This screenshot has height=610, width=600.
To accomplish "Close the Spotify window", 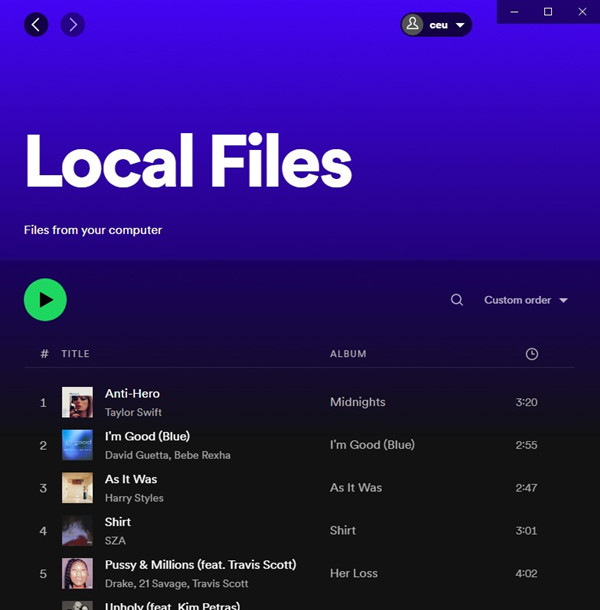I will (582, 12).
